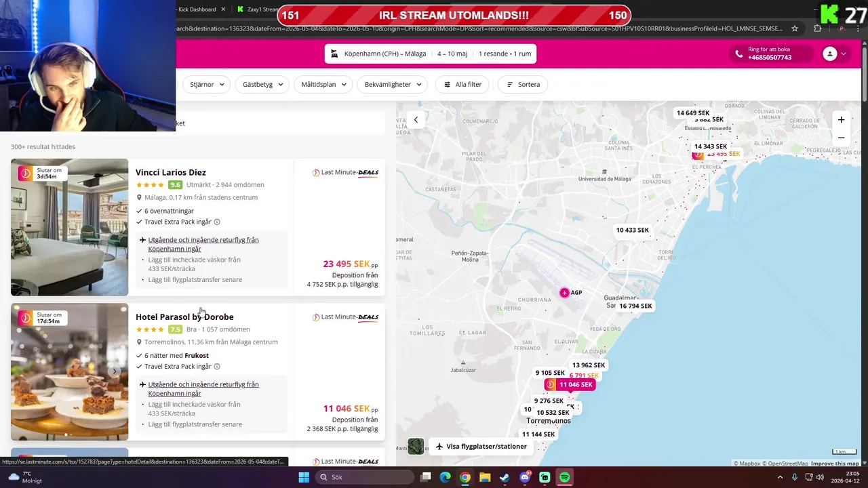Click the AGP airport marker on the map
868x488 pixels.
pyautogui.click(x=564, y=293)
